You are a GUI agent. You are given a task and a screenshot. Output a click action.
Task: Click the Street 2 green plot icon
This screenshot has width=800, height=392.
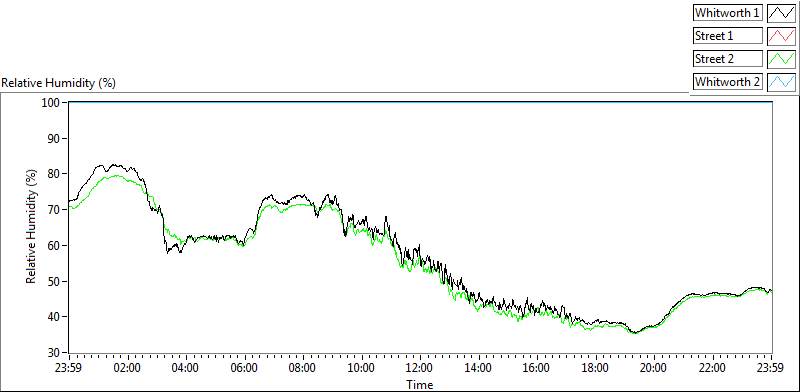781,59
